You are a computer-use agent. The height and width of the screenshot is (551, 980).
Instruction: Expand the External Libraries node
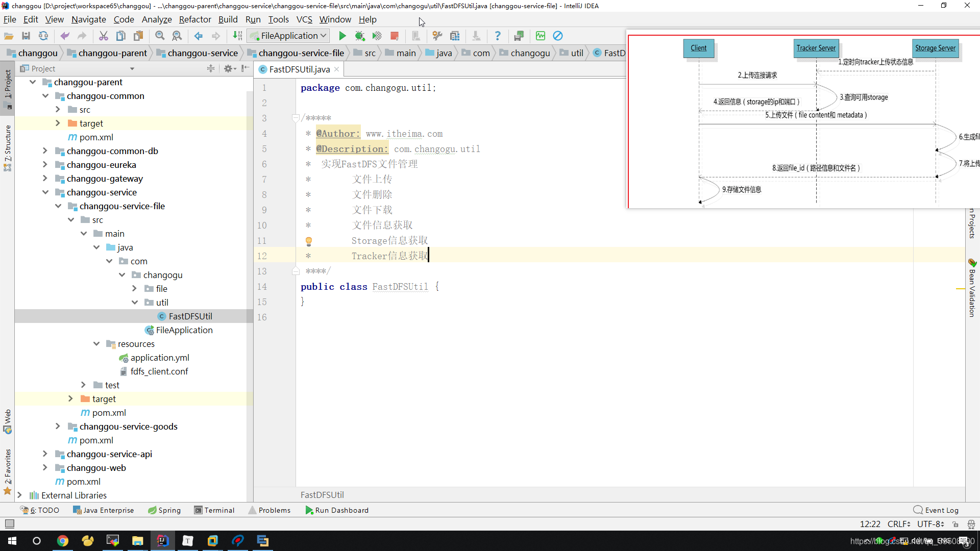tap(20, 495)
